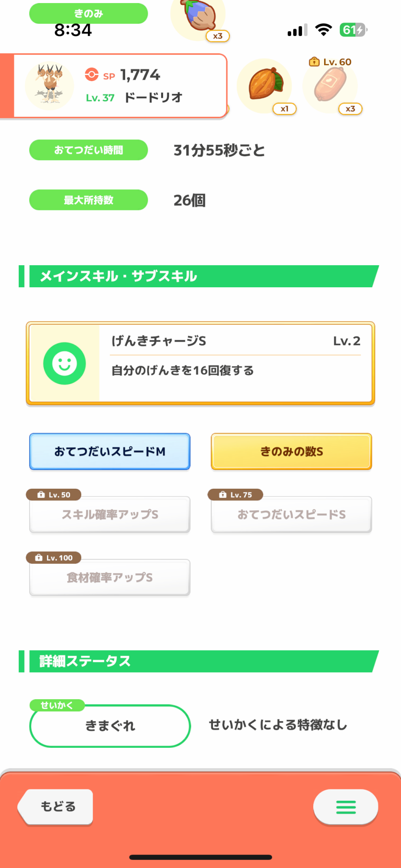
Task: Open the hamburger menu button
Action: (x=345, y=807)
